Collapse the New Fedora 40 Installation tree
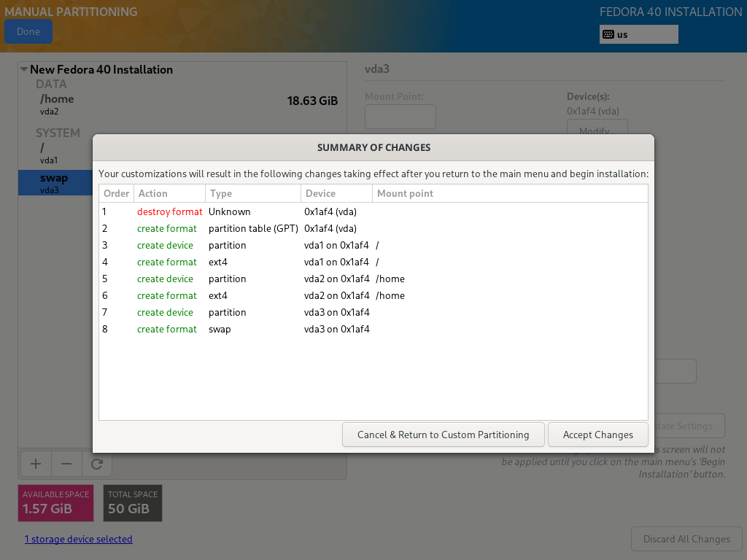Image resolution: width=747 pixels, height=560 pixels. [x=24, y=69]
